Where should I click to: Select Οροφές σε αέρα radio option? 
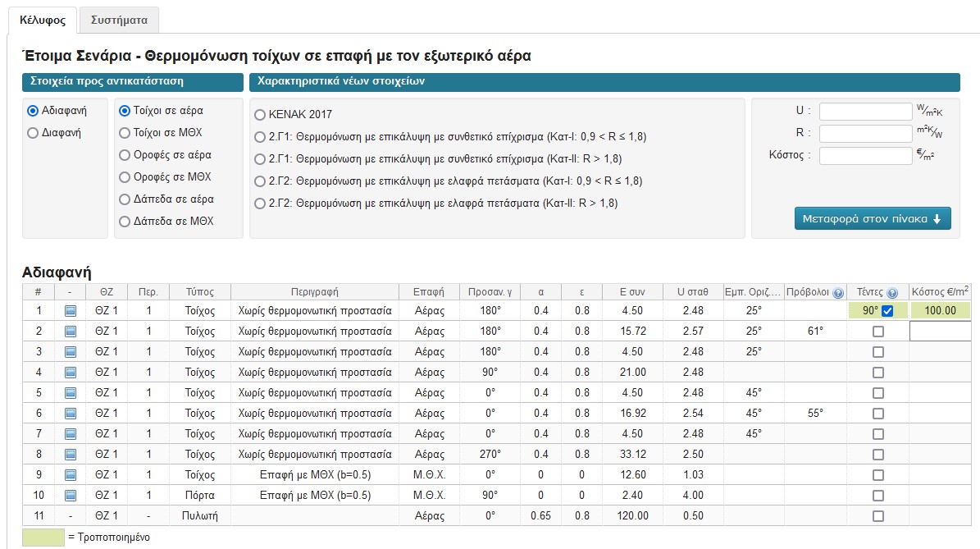(125, 154)
